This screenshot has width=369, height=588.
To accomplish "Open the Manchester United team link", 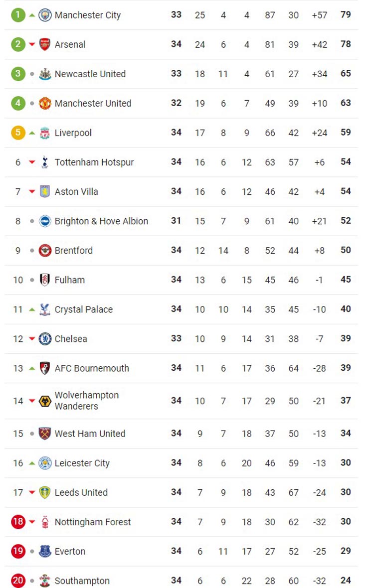I will pos(93,104).
